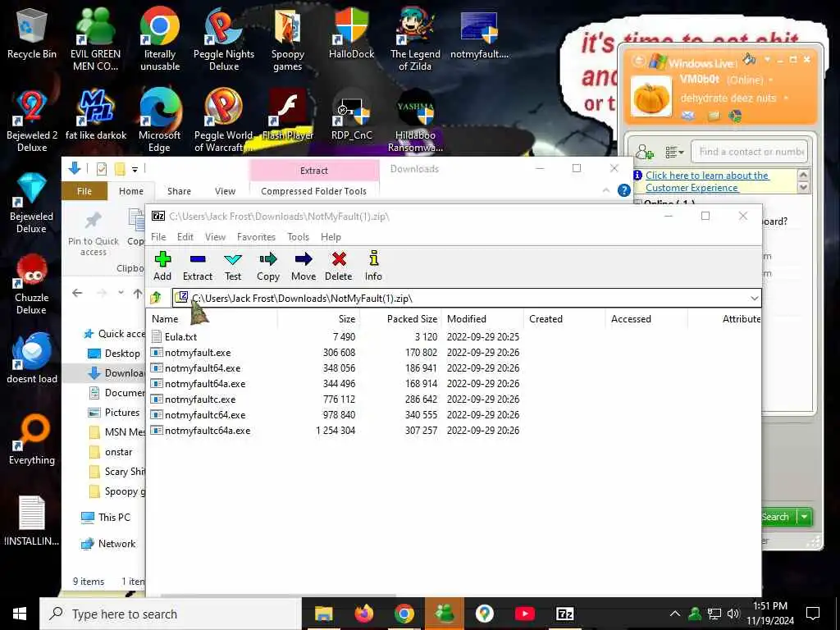Select notmyfault64.exe in the list
Image resolution: width=840 pixels, height=630 pixels.
(x=203, y=368)
